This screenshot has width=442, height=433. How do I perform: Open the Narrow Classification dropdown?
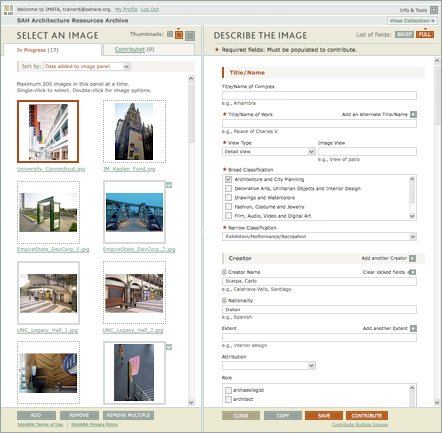(319, 237)
